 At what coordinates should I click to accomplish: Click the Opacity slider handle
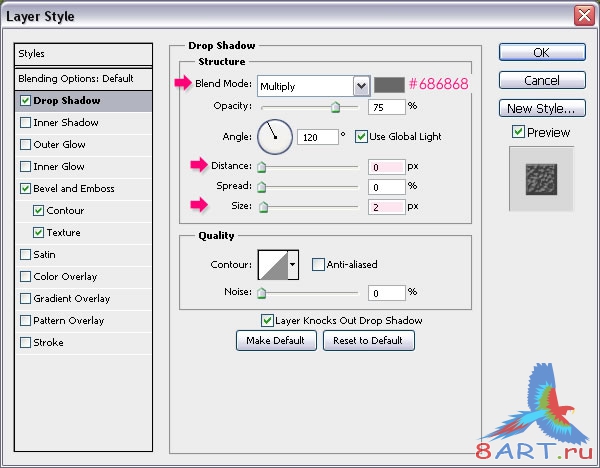tap(336, 107)
